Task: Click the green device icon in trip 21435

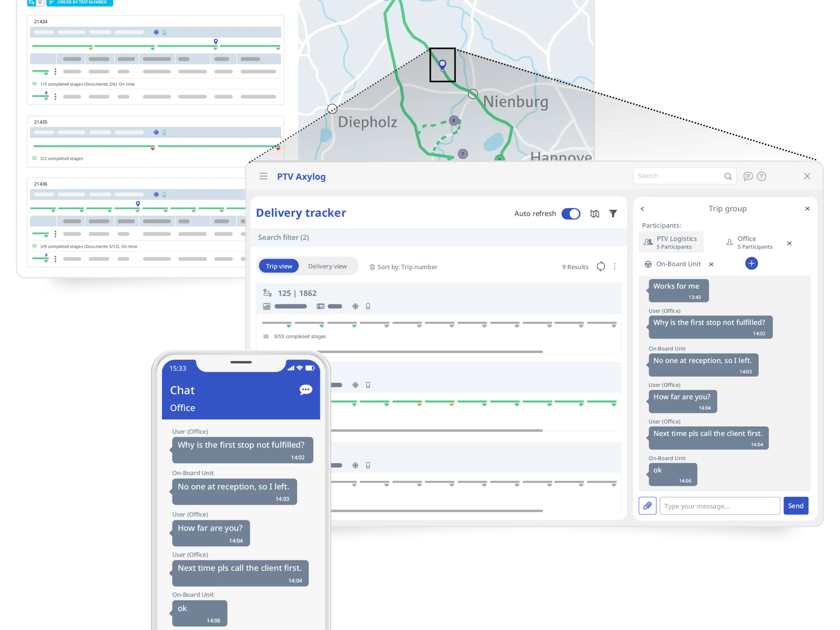Action: coord(164,133)
